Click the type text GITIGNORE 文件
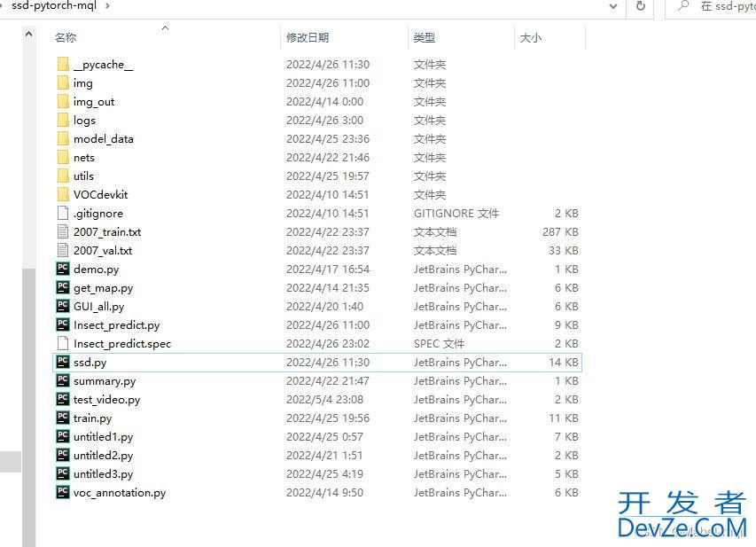 [x=456, y=213]
